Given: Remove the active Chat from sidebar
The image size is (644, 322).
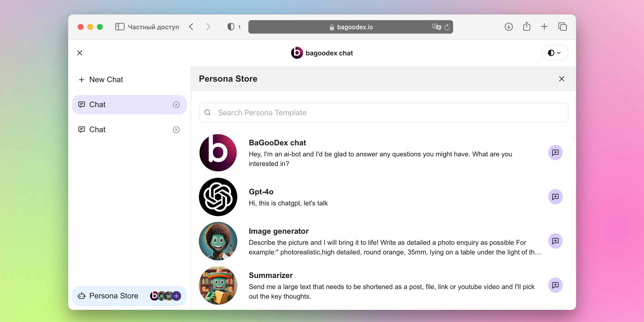Looking at the screenshot, I should 175,104.
